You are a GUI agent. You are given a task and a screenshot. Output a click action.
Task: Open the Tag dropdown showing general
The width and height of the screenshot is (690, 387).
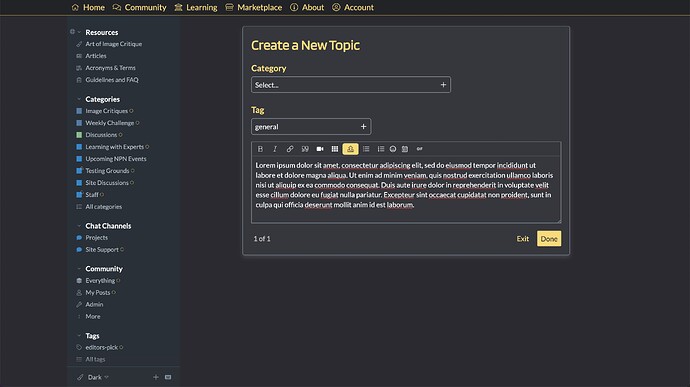point(311,127)
